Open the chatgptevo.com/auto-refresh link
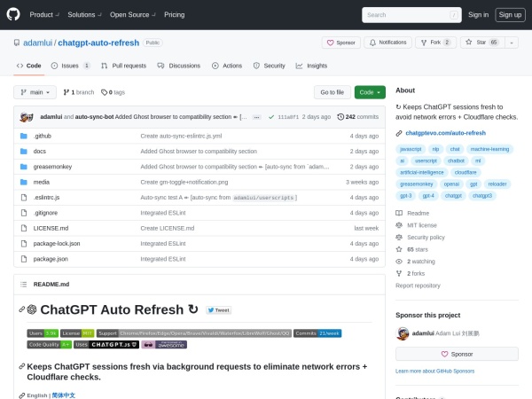Viewport: 532px width, 399px height. pos(445,133)
